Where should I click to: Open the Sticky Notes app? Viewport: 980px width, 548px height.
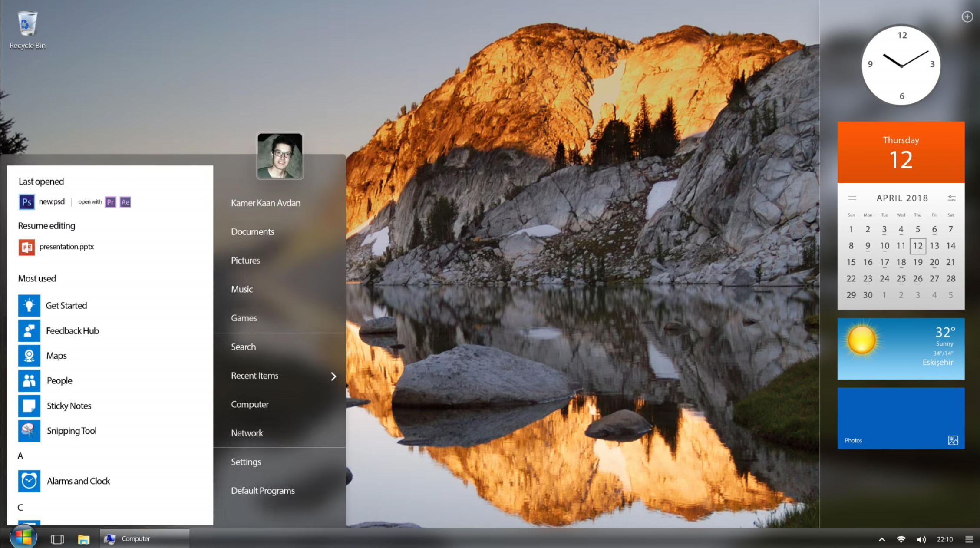point(67,405)
